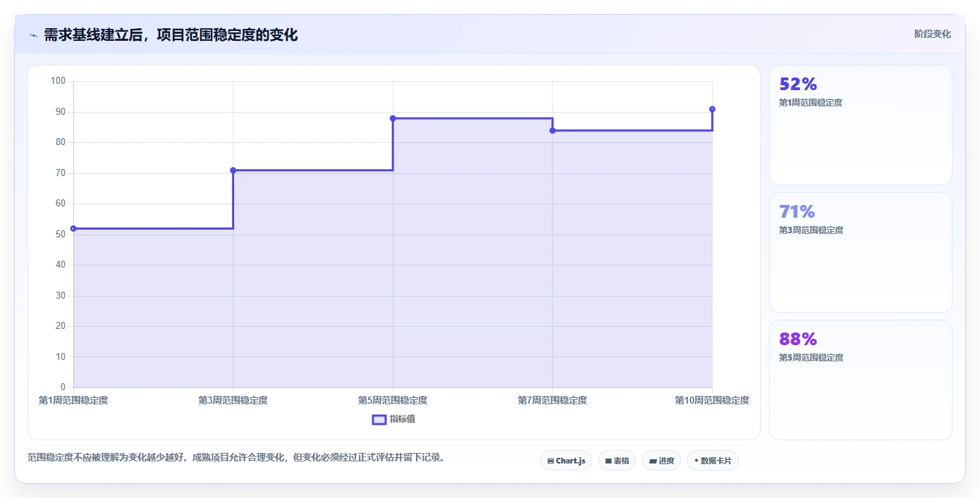Click the data point at 第5周 value 88
The height and width of the screenshot is (498, 980).
393,118
